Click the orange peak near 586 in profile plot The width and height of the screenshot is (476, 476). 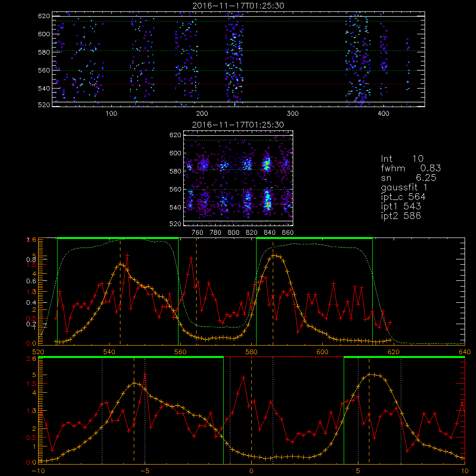(x=274, y=256)
